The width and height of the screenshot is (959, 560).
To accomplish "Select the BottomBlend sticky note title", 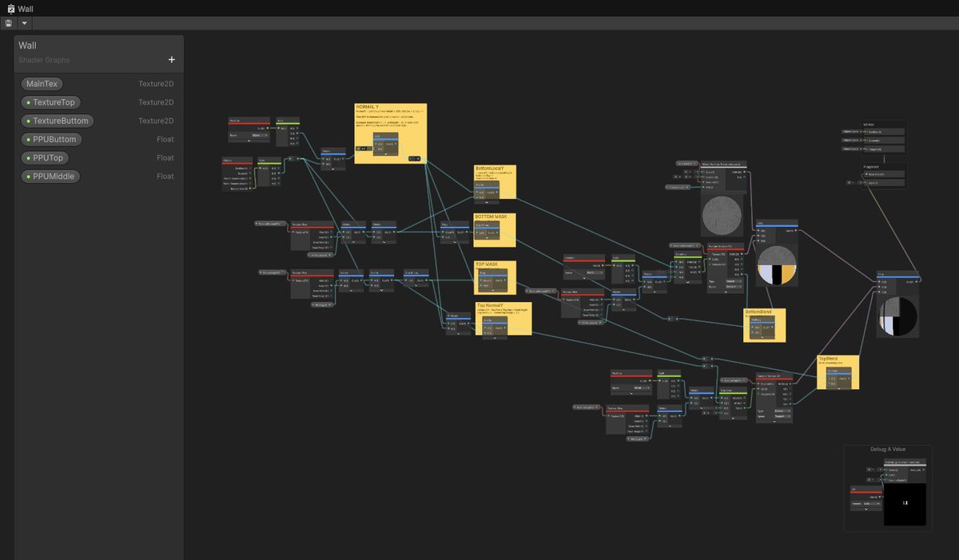I will (x=758, y=312).
